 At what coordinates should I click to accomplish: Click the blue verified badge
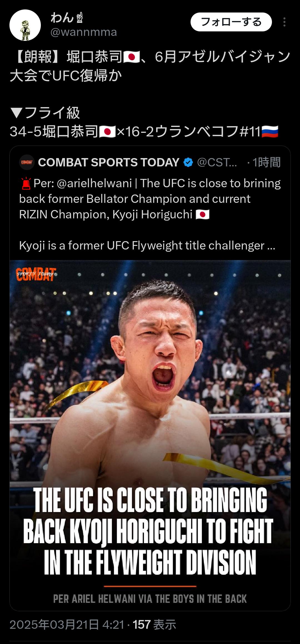[188, 162]
